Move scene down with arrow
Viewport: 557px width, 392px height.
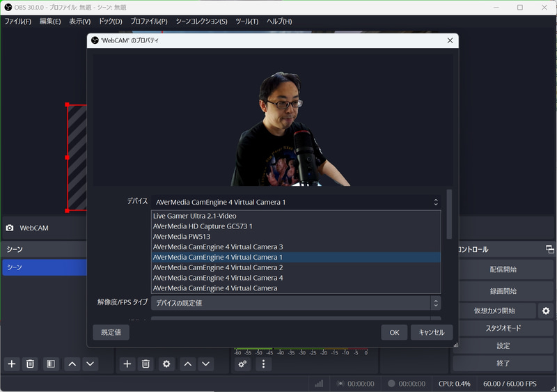[91, 364]
